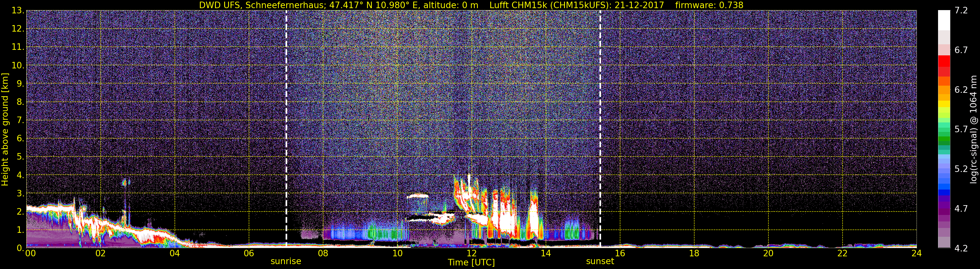The height and width of the screenshot is (269, 980).
Task: Click the height axis tick '6.'
Action: coord(20,138)
